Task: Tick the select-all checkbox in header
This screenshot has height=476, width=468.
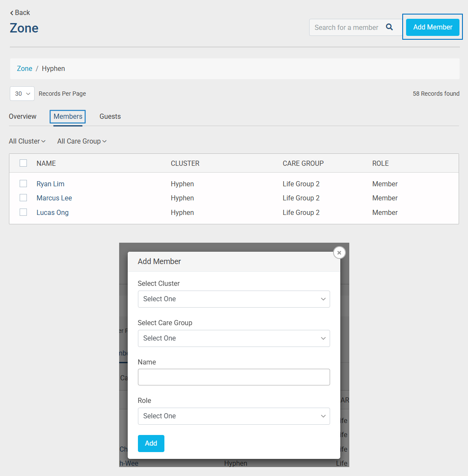Action: tap(23, 163)
